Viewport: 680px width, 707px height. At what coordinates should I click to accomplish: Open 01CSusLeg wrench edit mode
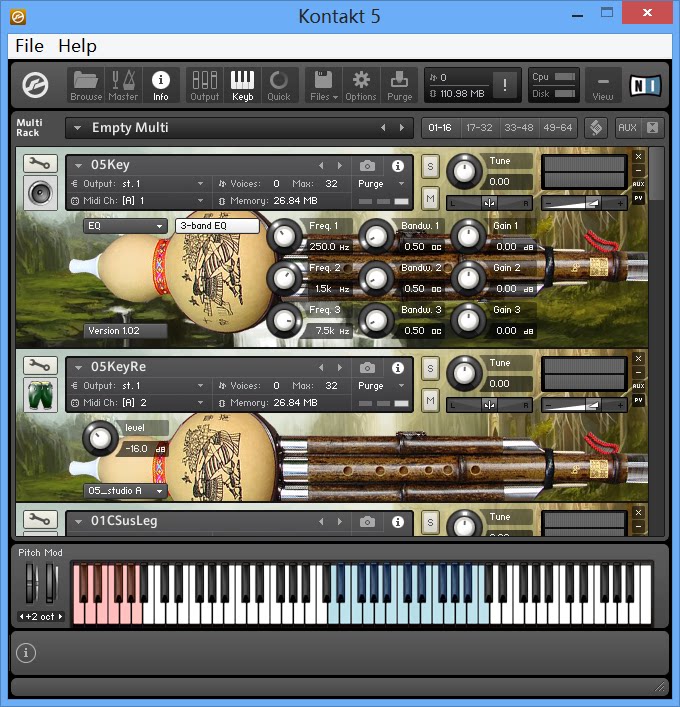pos(40,519)
